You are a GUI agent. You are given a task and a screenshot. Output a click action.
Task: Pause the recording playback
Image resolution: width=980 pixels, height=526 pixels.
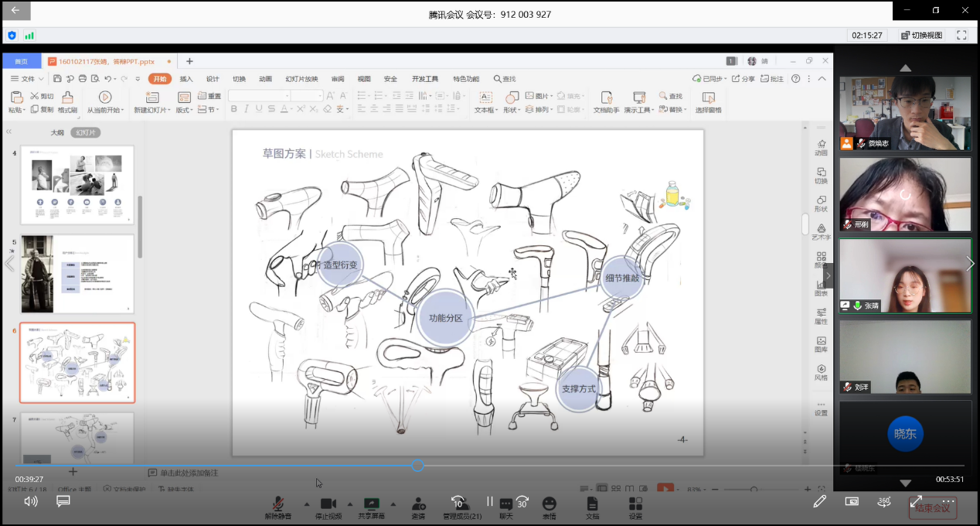[x=489, y=501]
